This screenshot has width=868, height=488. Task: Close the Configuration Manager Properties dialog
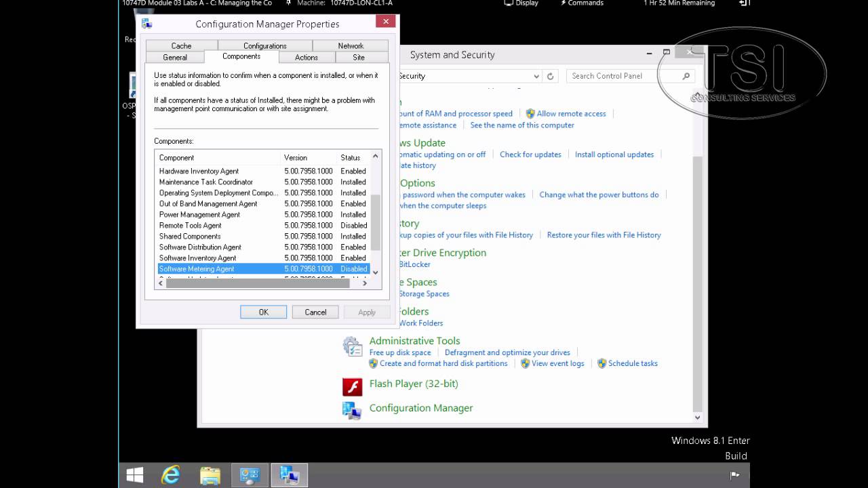point(386,22)
